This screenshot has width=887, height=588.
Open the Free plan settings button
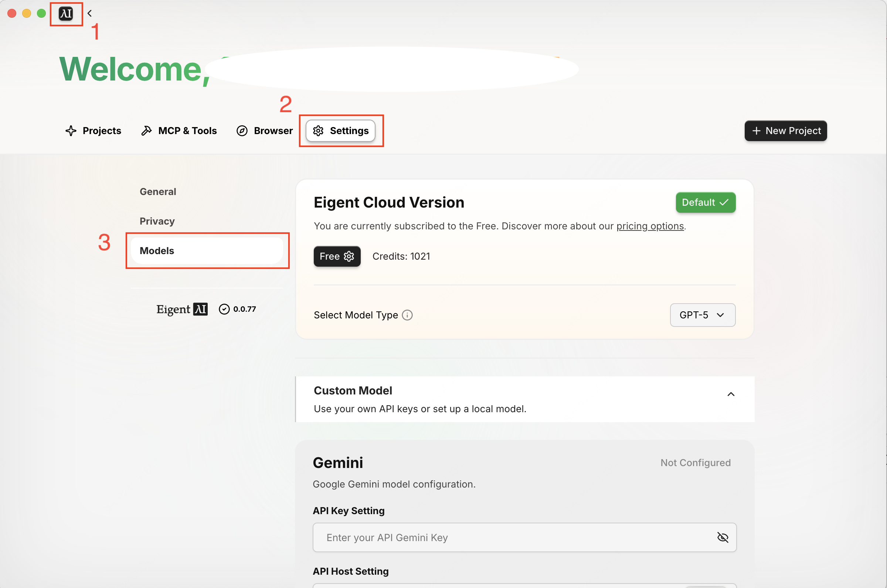pyautogui.click(x=337, y=256)
